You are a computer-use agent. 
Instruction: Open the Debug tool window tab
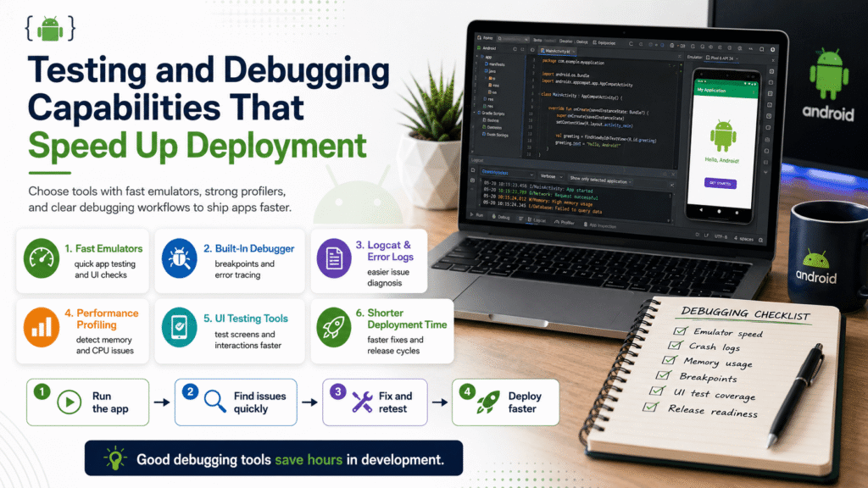[501, 217]
